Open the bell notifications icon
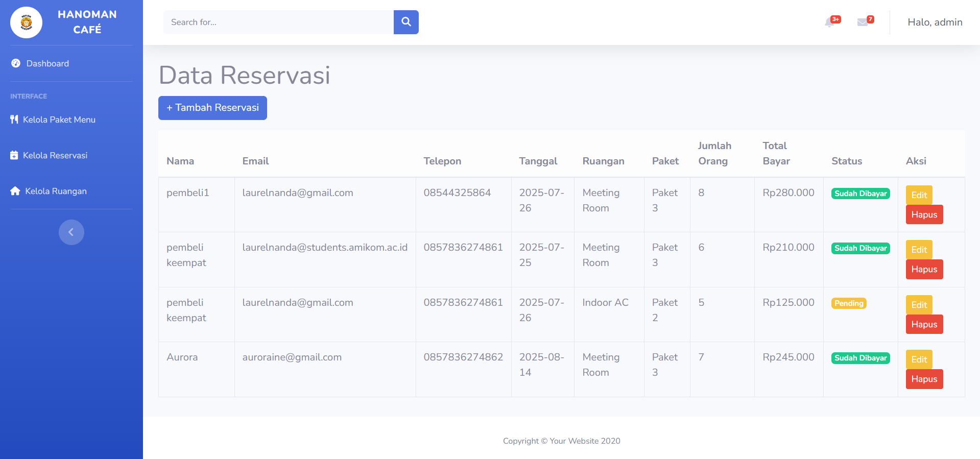The width and height of the screenshot is (980, 459). (x=830, y=22)
